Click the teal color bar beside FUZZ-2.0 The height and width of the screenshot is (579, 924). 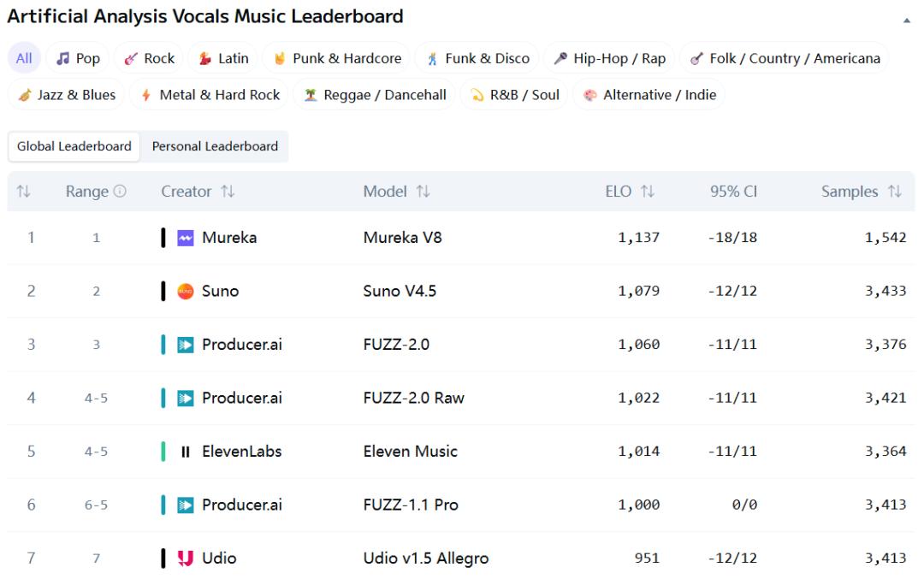[x=163, y=345]
